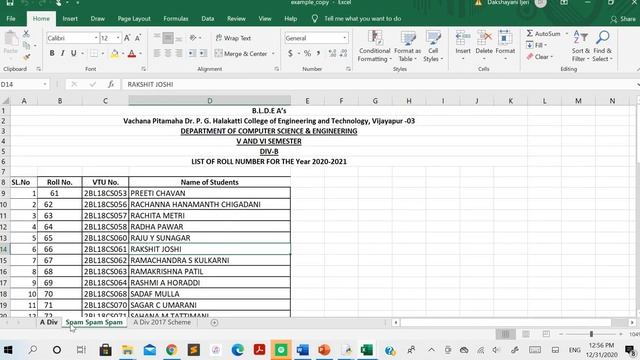The height and width of the screenshot is (360, 640).
Task: Open the General number format dropdown
Action: [345, 38]
